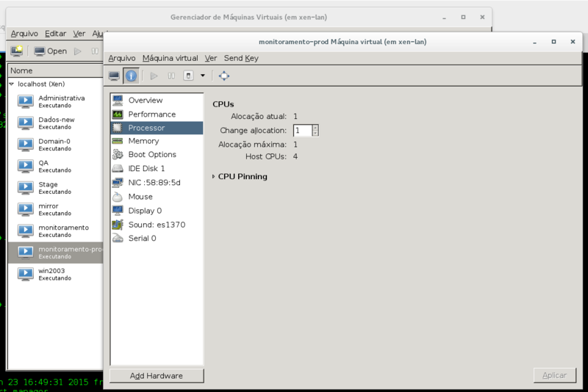The image size is (588, 392).
Task: Click the Run play icon in manager window
Action: [x=78, y=51]
